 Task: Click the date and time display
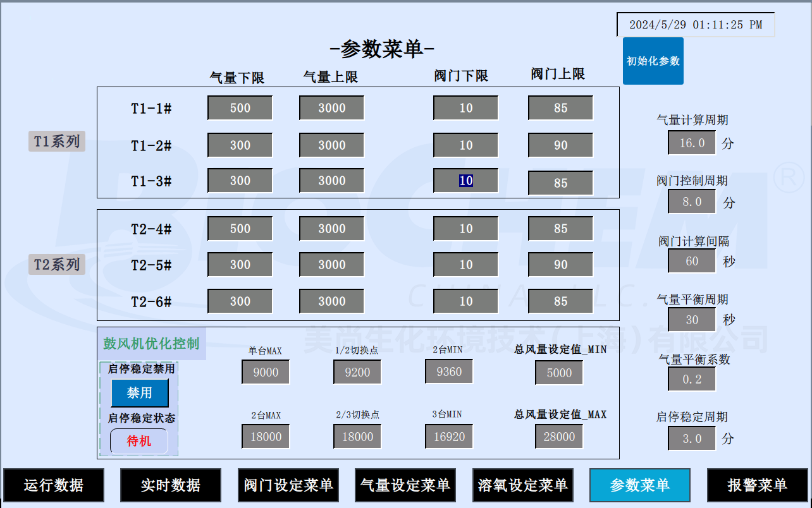tap(696, 25)
